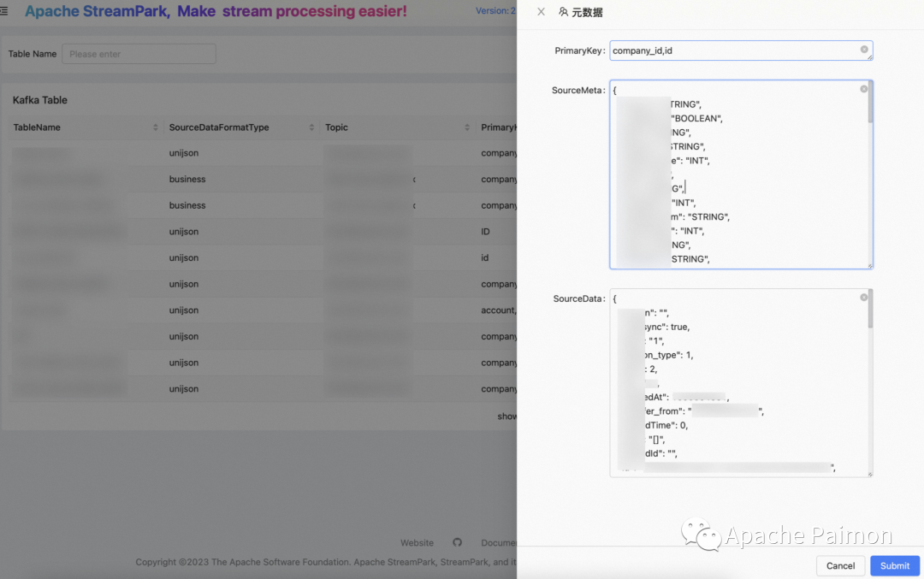
Task: Click the 'Kafka Table' heading
Action: (x=40, y=100)
